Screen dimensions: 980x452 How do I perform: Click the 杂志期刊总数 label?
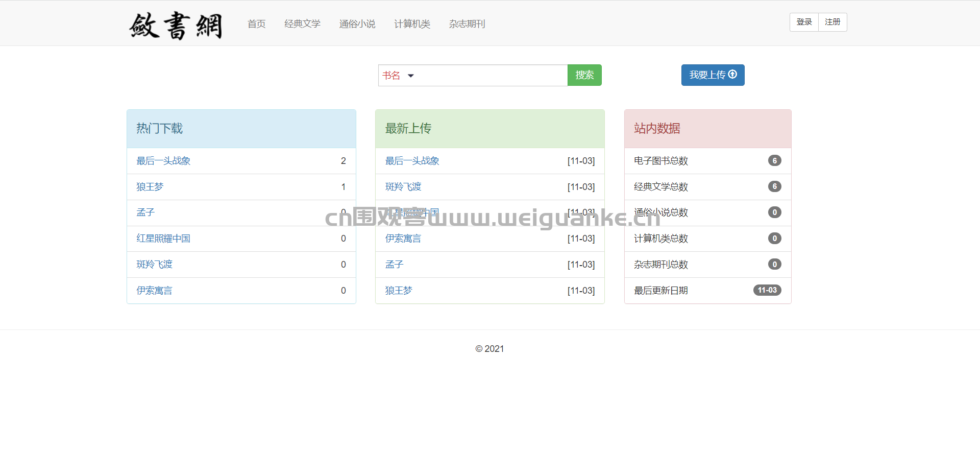click(661, 265)
